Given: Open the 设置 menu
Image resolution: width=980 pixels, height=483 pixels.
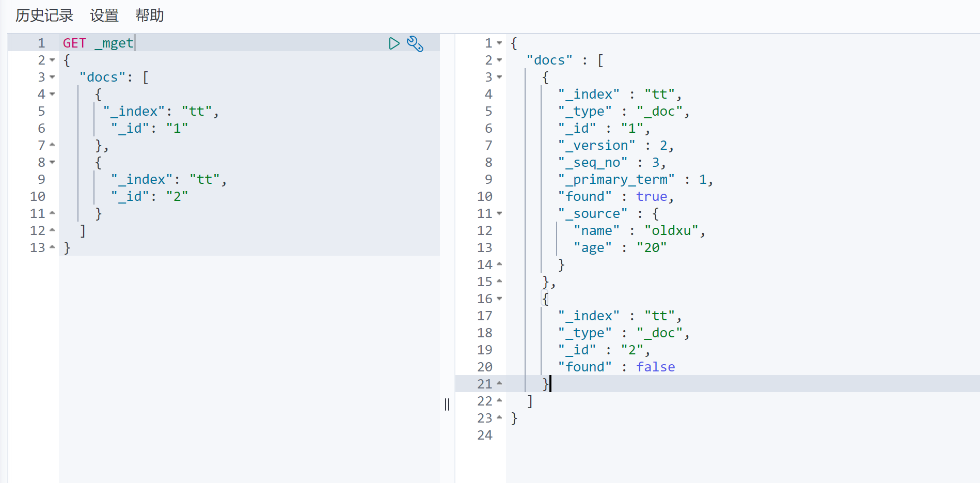Looking at the screenshot, I should (x=104, y=15).
